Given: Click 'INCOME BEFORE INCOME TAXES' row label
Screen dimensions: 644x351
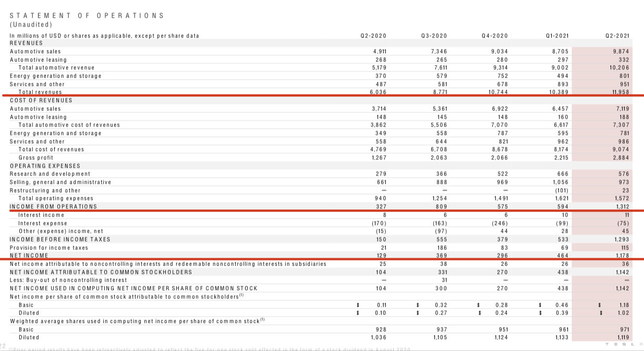Looking at the screenshot, I should point(60,239).
